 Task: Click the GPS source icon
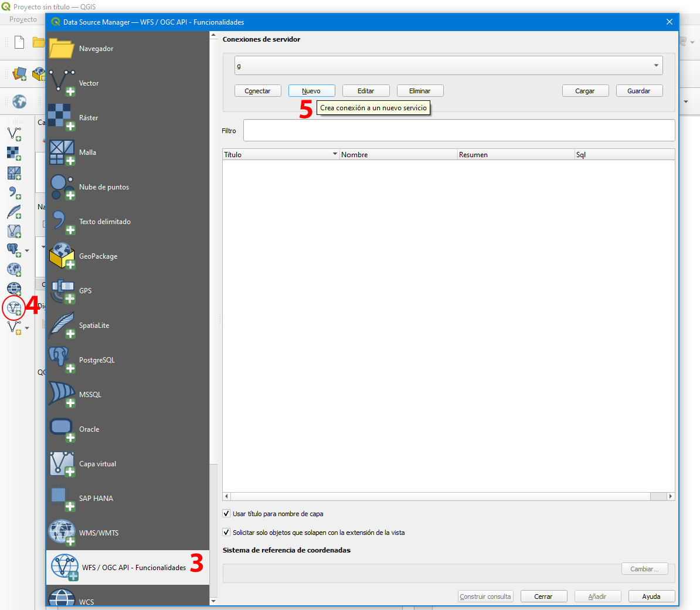pyautogui.click(x=62, y=291)
